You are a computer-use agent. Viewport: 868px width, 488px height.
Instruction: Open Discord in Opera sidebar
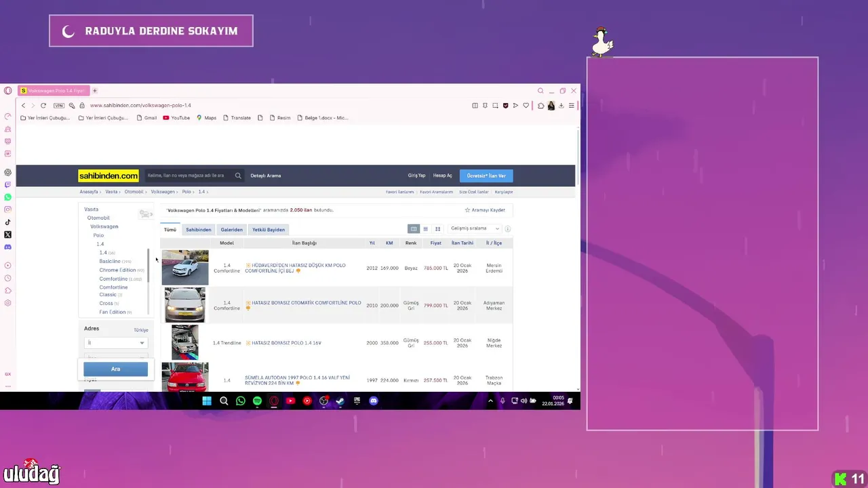coord(7,247)
